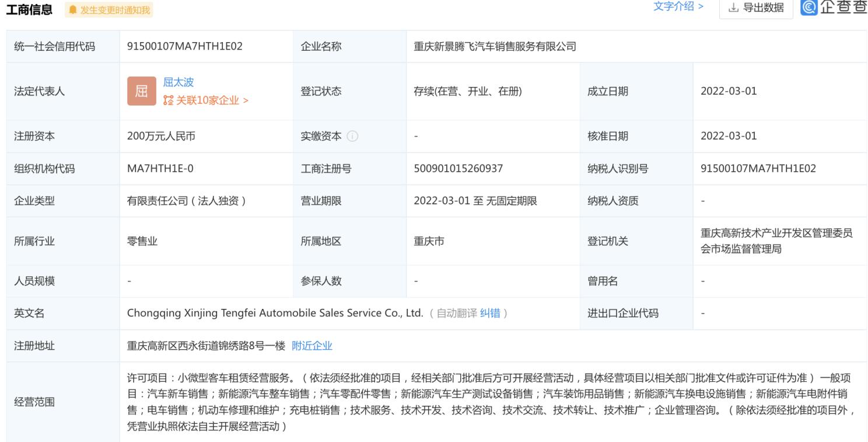Click the English name Chongqing Xinjing Tengfei text
This screenshot has height=442, width=868.
275,314
